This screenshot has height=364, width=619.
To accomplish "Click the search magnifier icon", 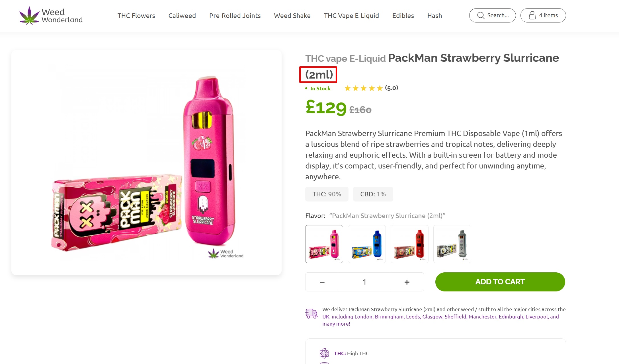I will (481, 15).
